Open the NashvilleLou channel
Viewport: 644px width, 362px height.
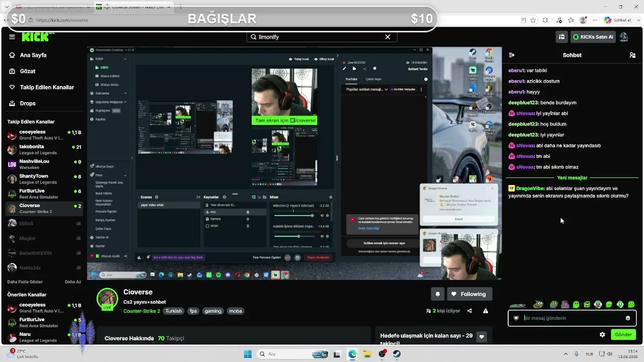(x=44, y=164)
